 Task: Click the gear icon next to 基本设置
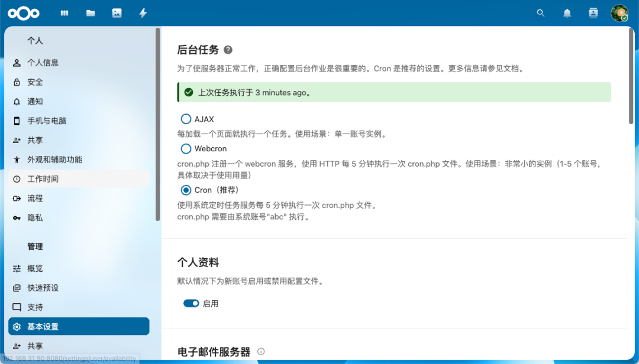pyautogui.click(x=16, y=326)
